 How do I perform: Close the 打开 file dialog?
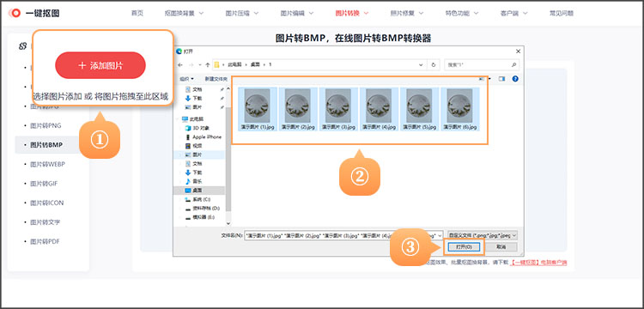coord(519,51)
